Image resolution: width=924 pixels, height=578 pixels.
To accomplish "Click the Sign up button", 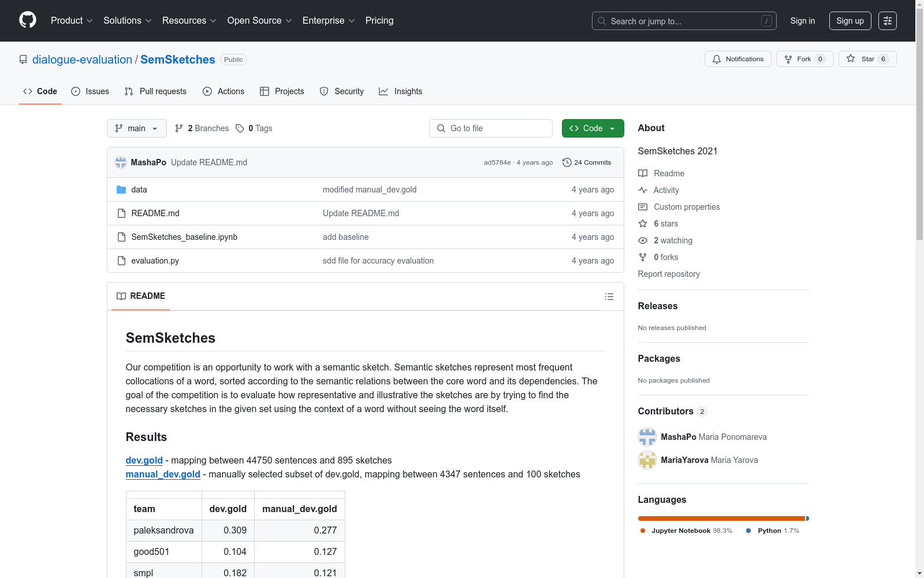I will (850, 21).
